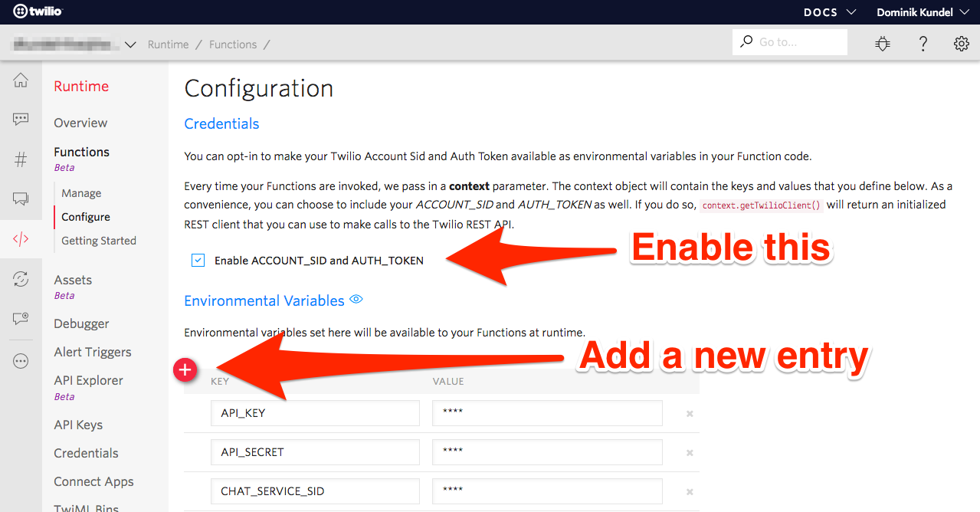980x512 pixels.
Task: Edit the CHAT_SERVICE_SID value field
Action: pos(547,491)
